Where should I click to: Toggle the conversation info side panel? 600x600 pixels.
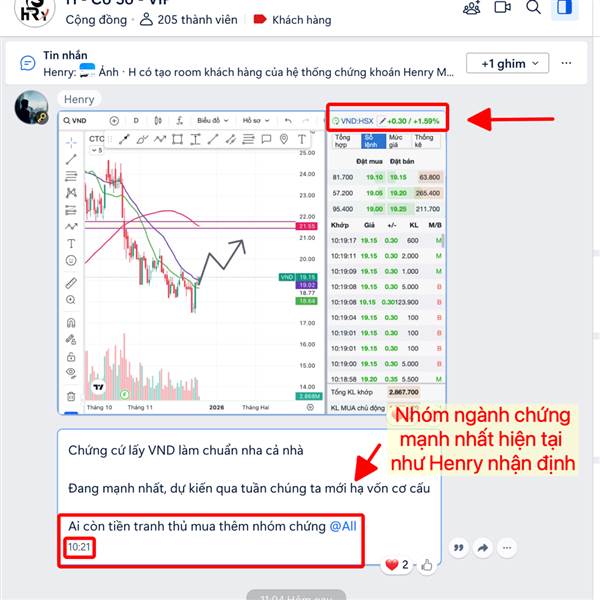(564, 7)
